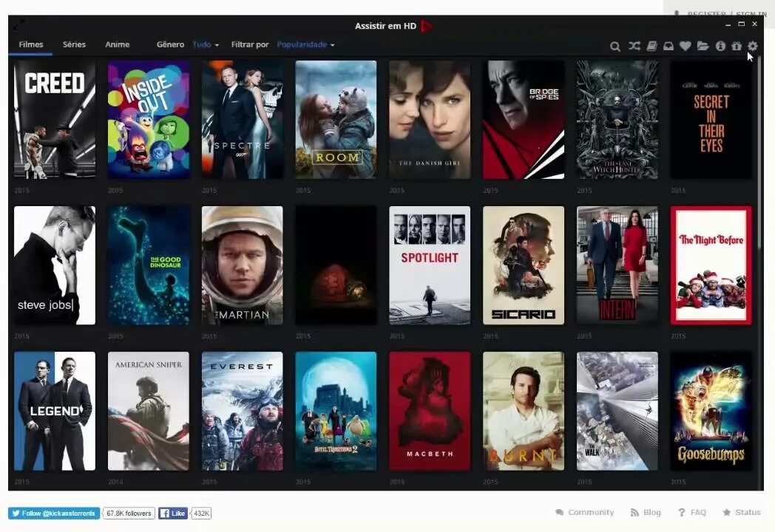Open the inbox tray icon
This screenshot has width=775, height=532.
pos(669,46)
